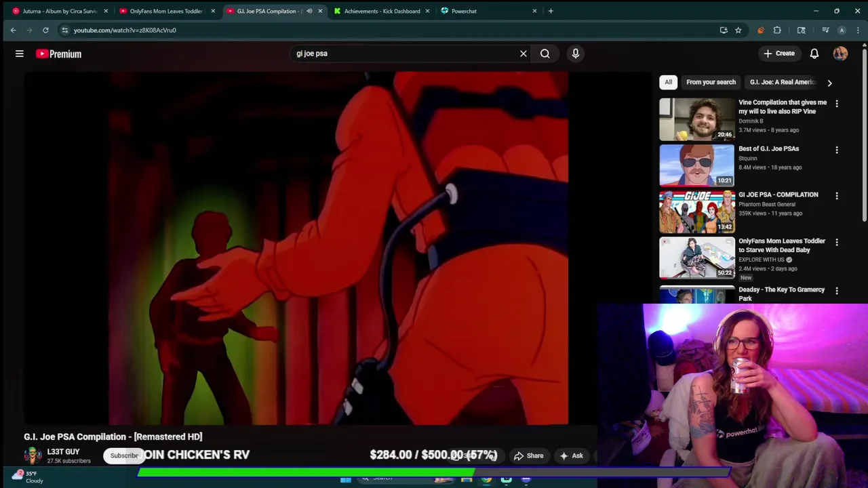The image size is (868, 488).
Task: Open YouTube notifications bell
Action: point(814,54)
